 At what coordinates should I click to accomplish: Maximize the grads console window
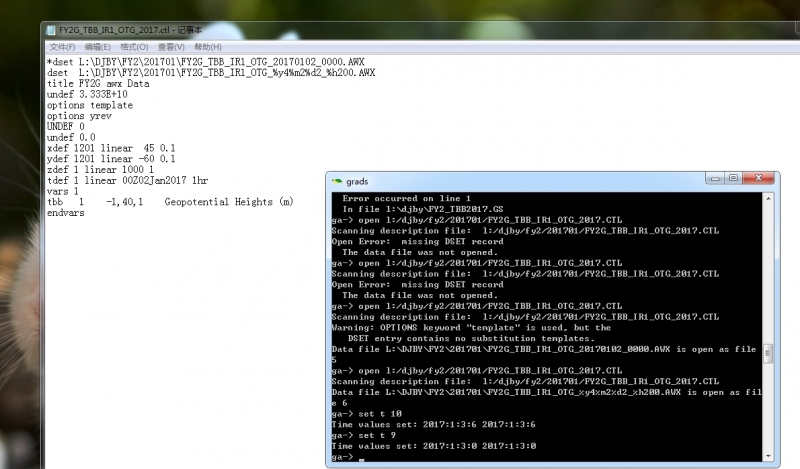pyautogui.click(x=733, y=179)
